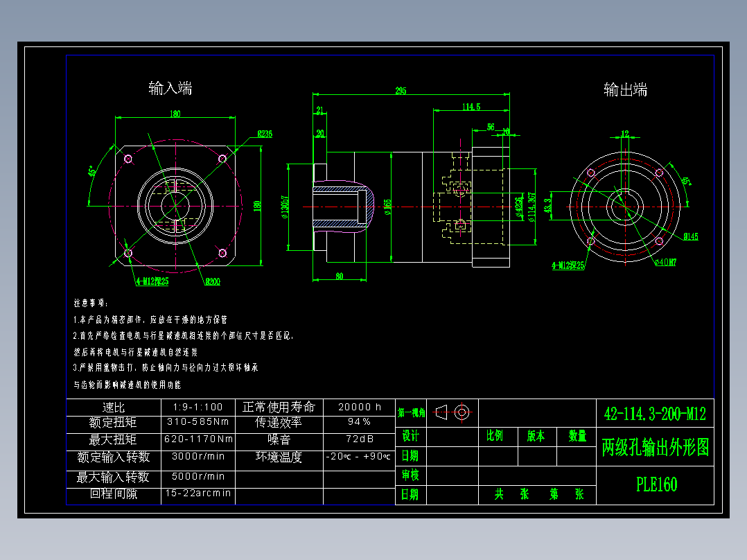Viewport: 747px width, 560px height.
Task: Select the 回程间隙 15-22arcmin table row
Action: [197, 493]
